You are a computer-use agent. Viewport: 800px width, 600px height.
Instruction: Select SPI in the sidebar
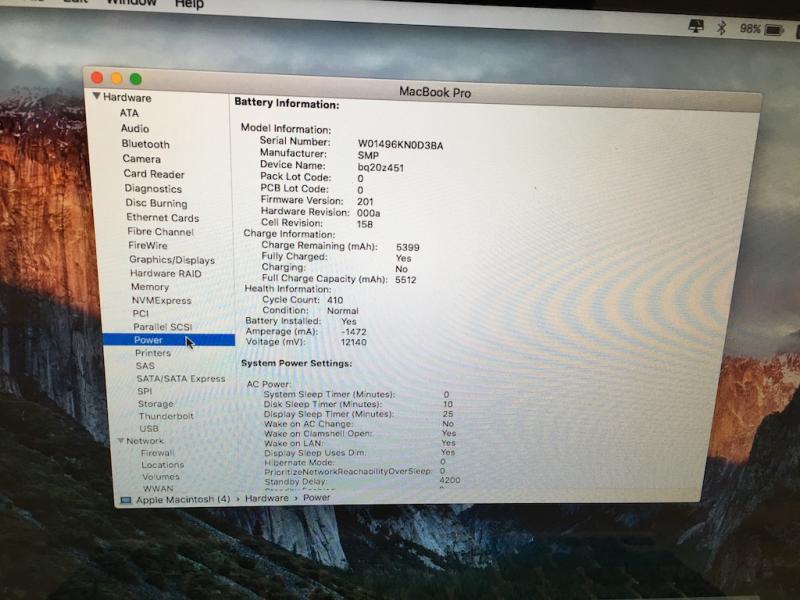(144, 391)
